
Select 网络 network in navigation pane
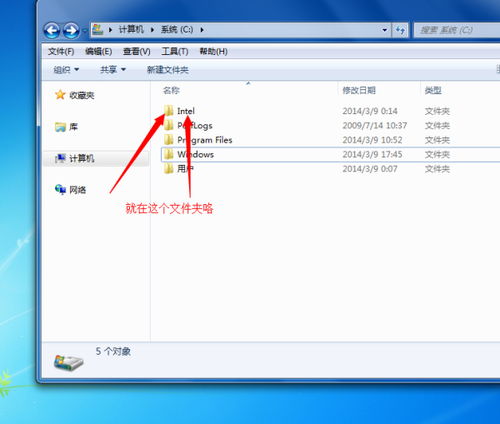click(x=71, y=190)
